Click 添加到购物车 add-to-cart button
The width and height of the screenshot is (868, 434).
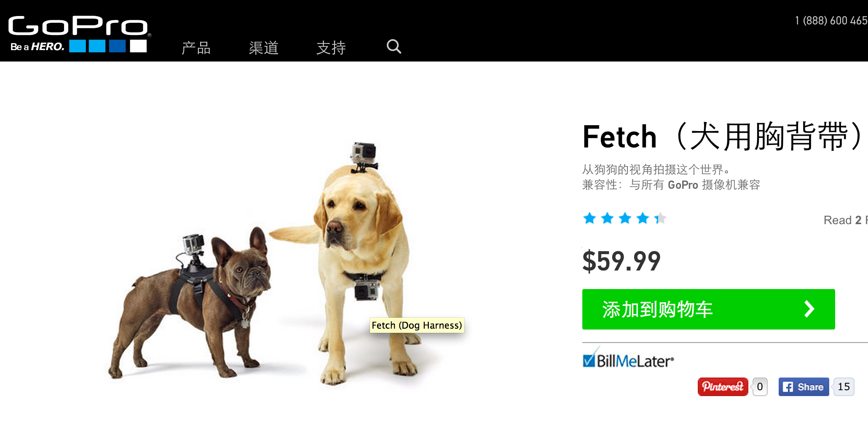(x=708, y=309)
